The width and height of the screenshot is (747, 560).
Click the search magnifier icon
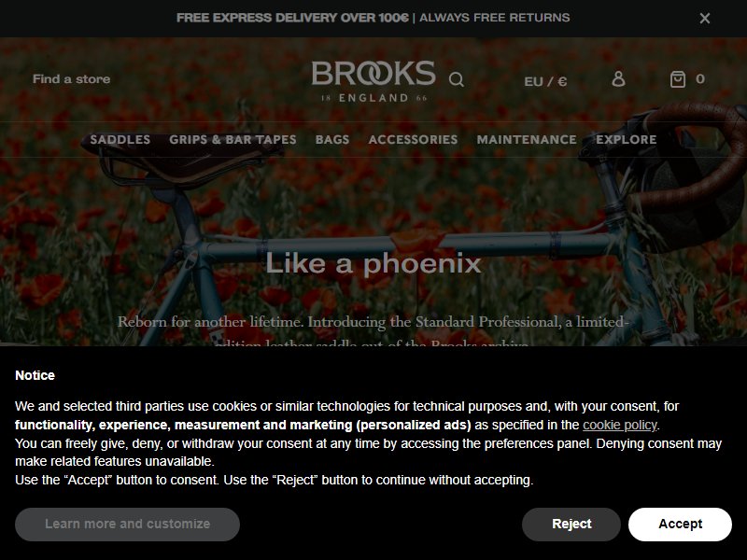[456, 79]
